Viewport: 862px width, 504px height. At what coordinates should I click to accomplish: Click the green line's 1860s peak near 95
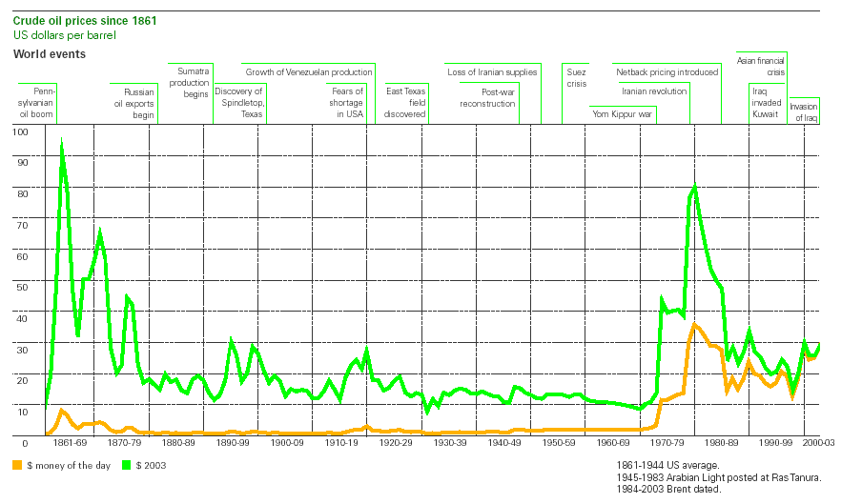[x=62, y=144]
